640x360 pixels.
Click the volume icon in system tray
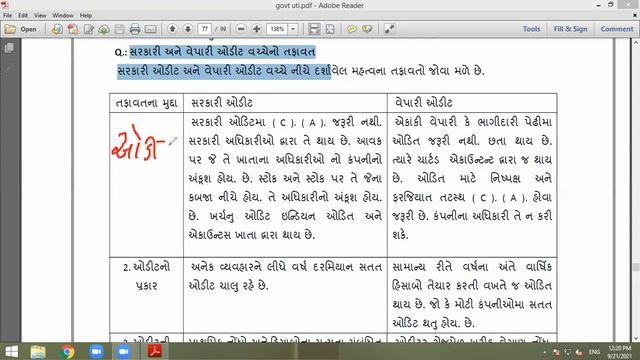(x=579, y=352)
